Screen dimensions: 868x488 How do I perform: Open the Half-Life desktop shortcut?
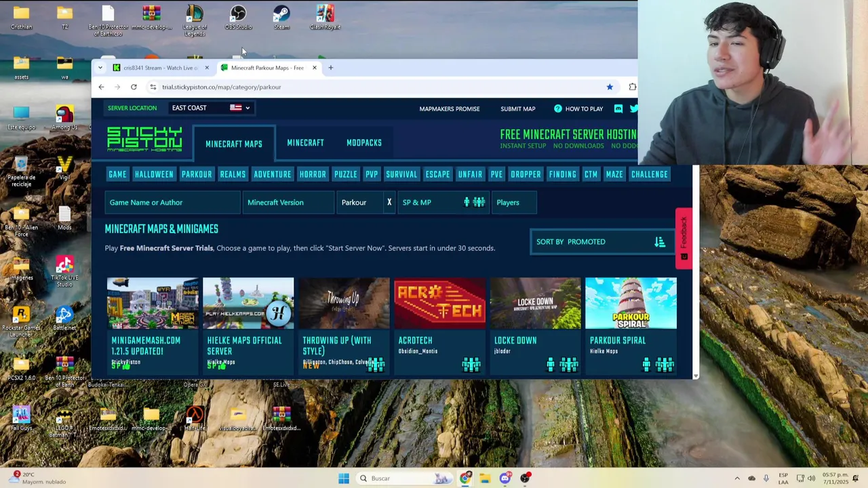coord(195,419)
